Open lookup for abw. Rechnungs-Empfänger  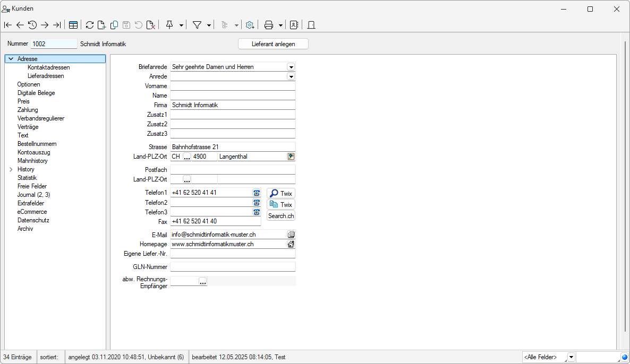203,282
